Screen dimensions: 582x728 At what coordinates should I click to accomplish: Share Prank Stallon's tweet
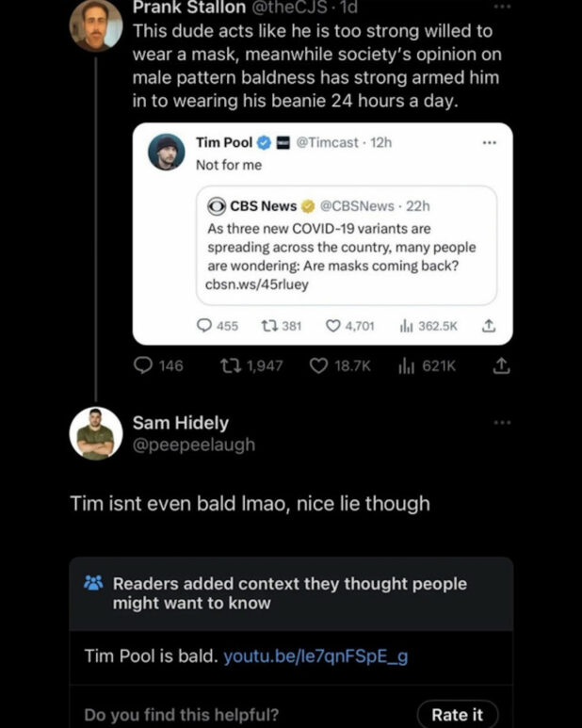498,365
